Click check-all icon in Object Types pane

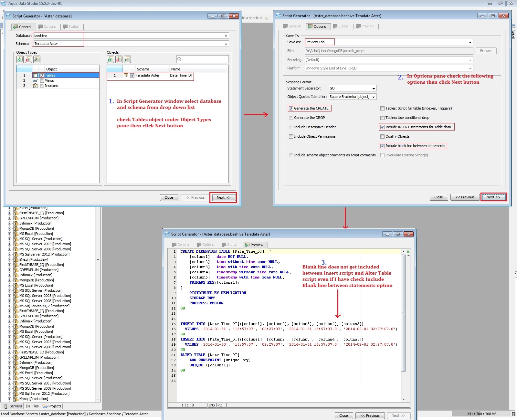pos(20,59)
